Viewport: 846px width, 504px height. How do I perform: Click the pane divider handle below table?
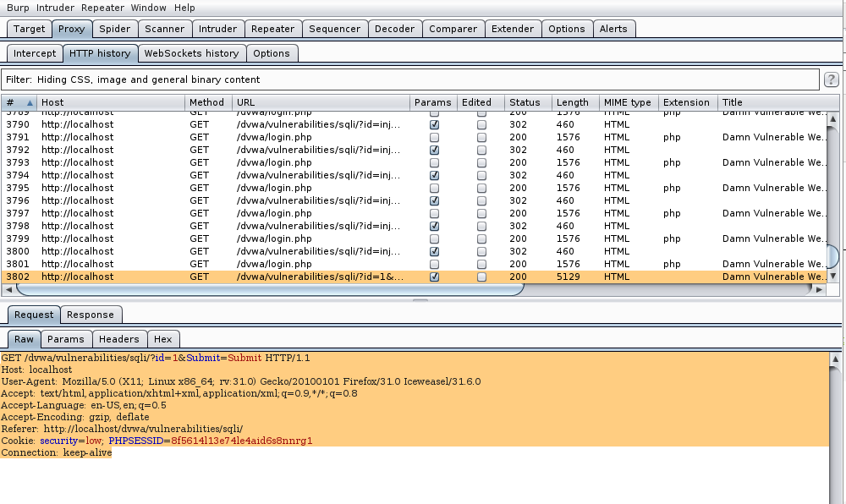tap(420, 300)
